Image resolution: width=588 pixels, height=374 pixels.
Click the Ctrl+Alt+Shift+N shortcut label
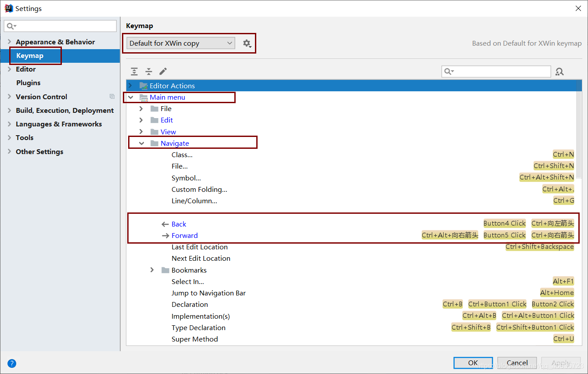coord(547,177)
